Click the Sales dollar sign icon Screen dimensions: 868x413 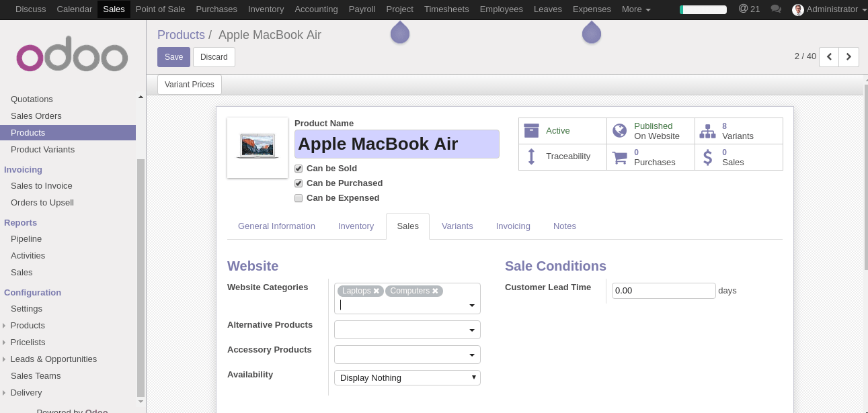point(707,157)
